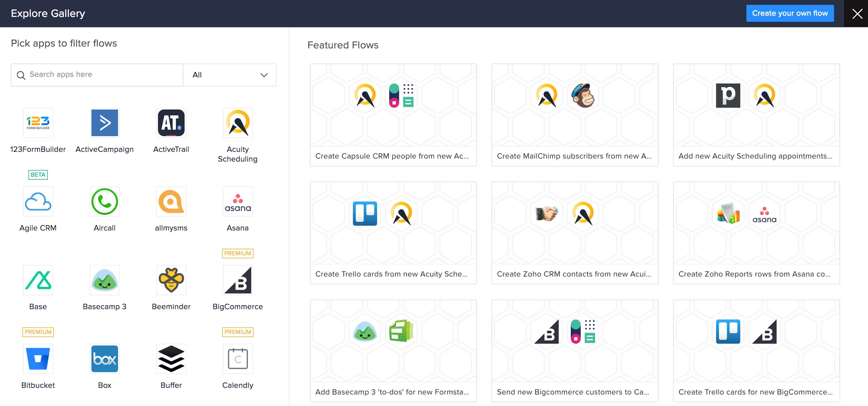Open the Create MailChimp subscribers flow card
The image size is (868, 406).
[575, 115]
